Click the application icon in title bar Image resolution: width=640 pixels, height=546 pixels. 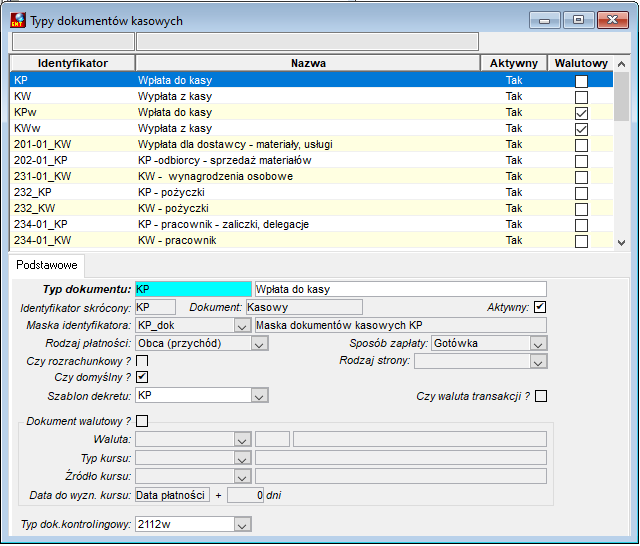coord(18,20)
